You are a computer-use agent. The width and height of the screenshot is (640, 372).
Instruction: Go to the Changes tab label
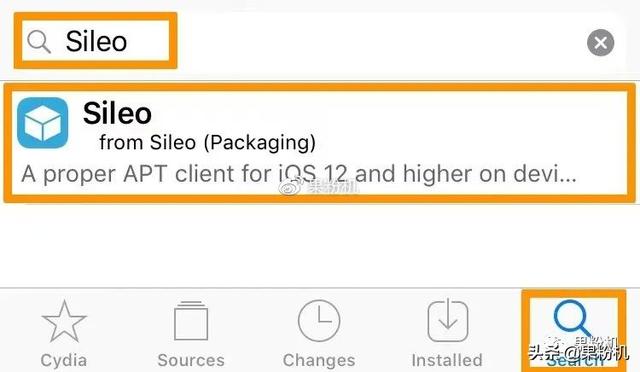pyautogui.click(x=319, y=360)
